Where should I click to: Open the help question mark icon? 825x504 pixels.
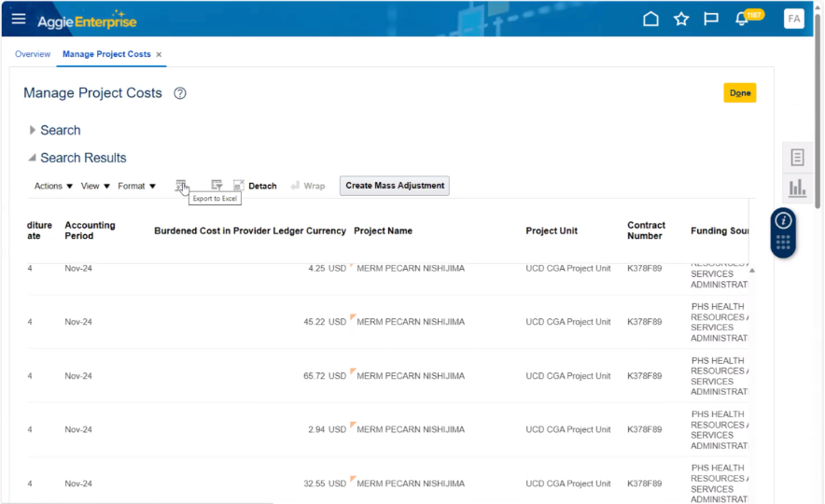pyautogui.click(x=180, y=93)
